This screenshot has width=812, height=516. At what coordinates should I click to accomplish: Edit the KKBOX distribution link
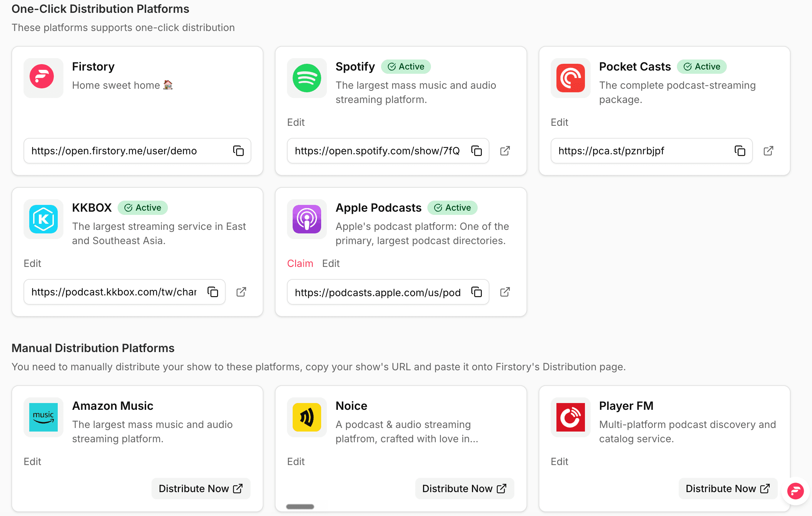[32, 263]
